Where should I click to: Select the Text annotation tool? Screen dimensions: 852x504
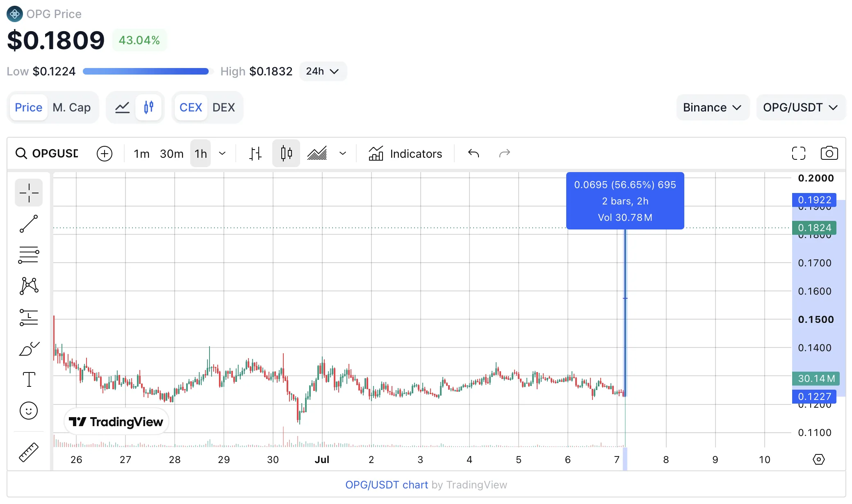click(x=29, y=379)
